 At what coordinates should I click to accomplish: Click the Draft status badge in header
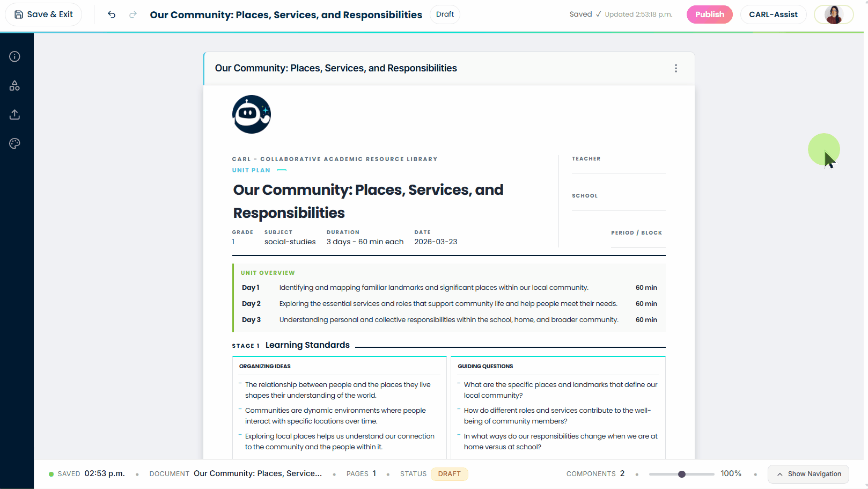[445, 14]
